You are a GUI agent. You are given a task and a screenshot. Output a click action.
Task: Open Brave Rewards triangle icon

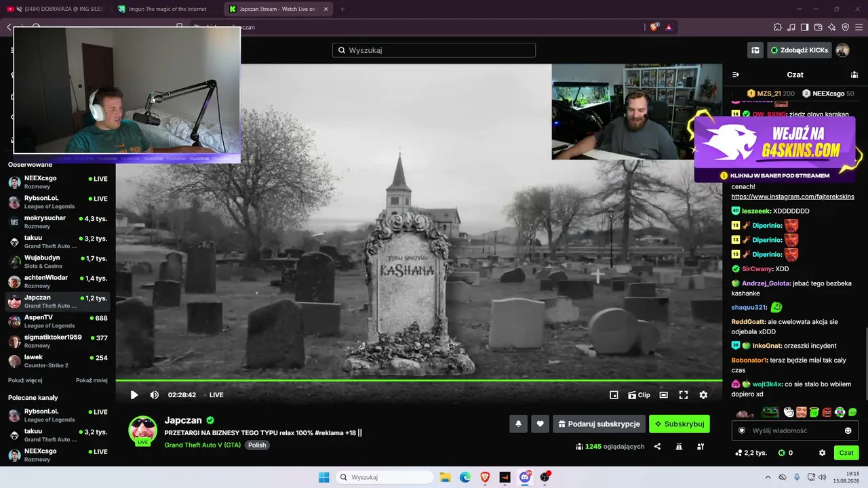[669, 27]
